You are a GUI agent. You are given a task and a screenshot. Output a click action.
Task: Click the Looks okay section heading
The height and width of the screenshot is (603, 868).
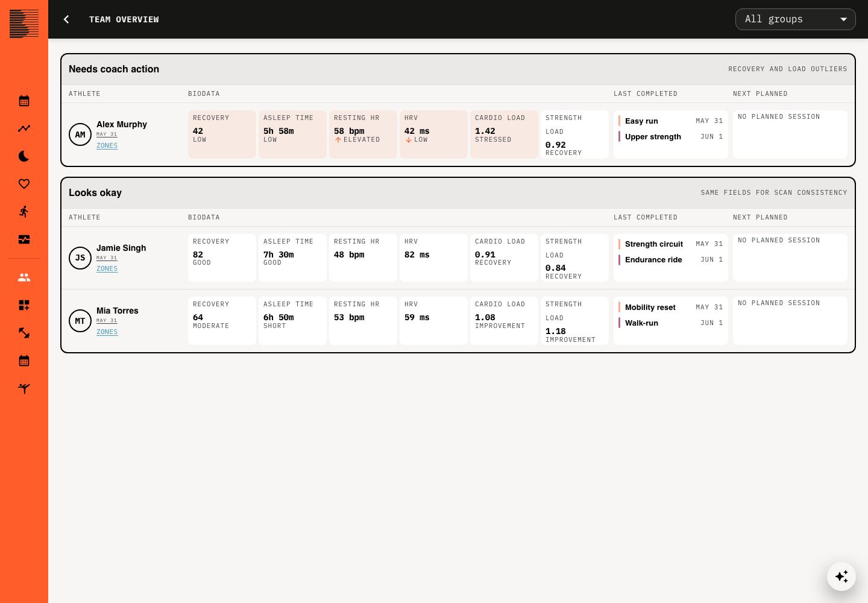tap(95, 192)
